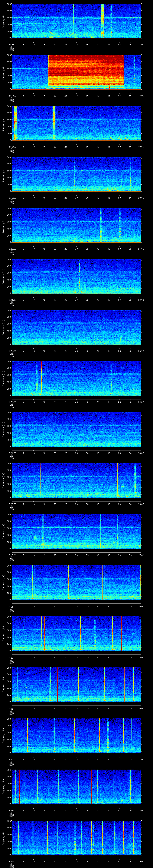Viewport: 153px width, 868px height.
Task: Click the 19:00 end time label
Action: pos(141,147)
